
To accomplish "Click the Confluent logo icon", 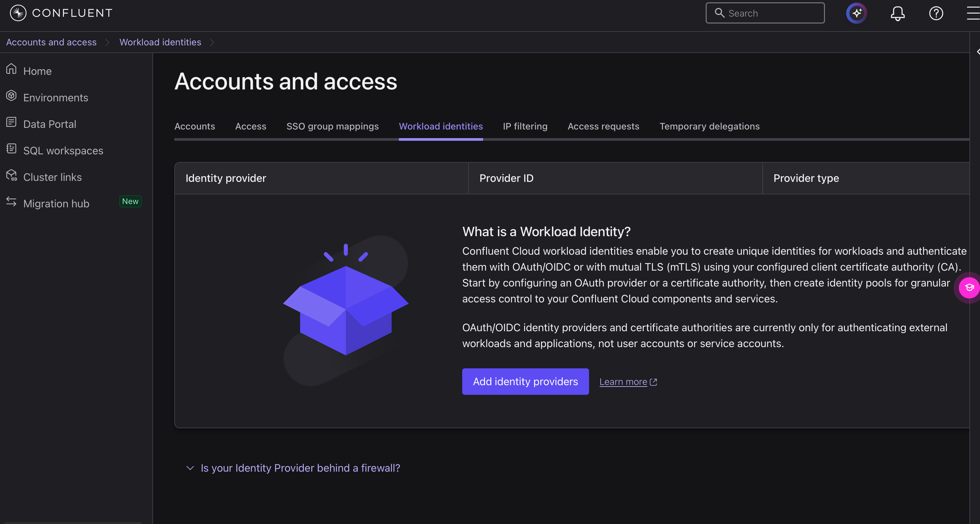I will click(x=18, y=13).
